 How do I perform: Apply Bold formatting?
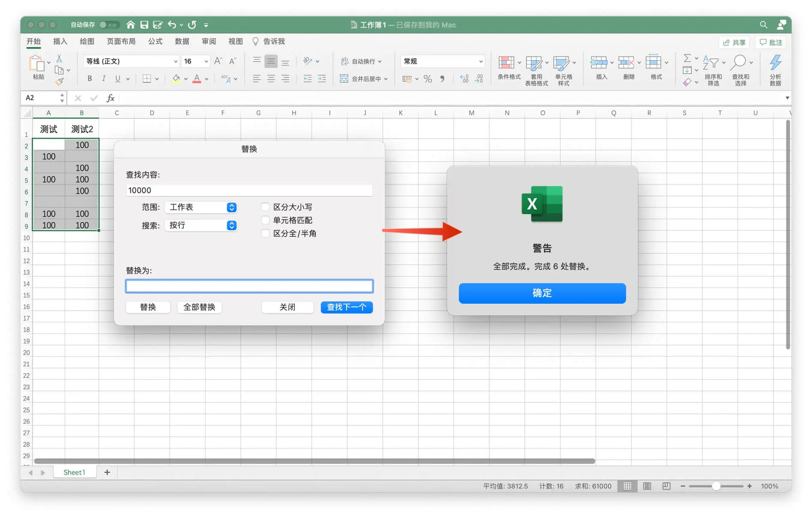(x=89, y=78)
